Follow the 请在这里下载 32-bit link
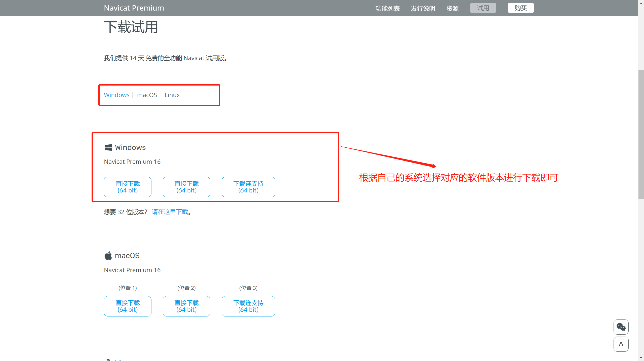 click(x=170, y=212)
